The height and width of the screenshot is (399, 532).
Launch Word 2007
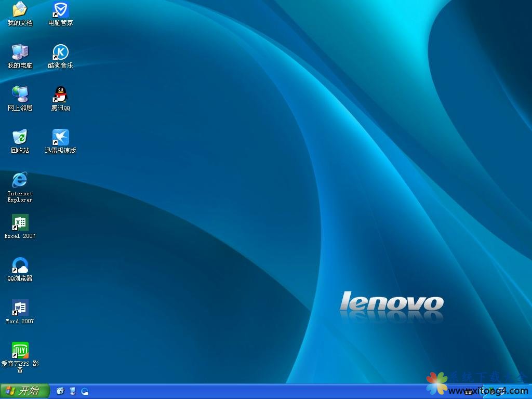[x=20, y=308]
